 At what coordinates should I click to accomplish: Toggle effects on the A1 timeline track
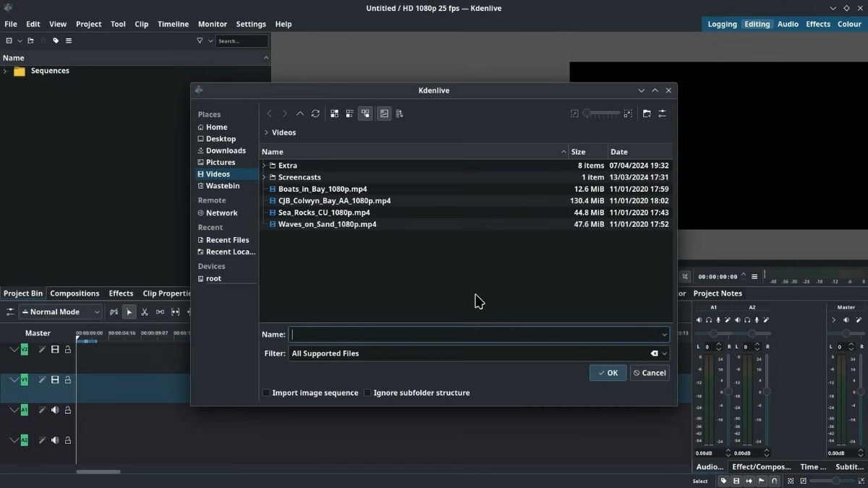click(42, 410)
